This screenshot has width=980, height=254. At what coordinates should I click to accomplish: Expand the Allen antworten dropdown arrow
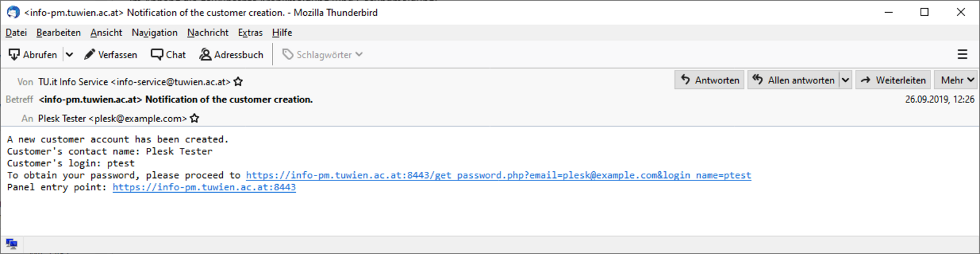(846, 80)
